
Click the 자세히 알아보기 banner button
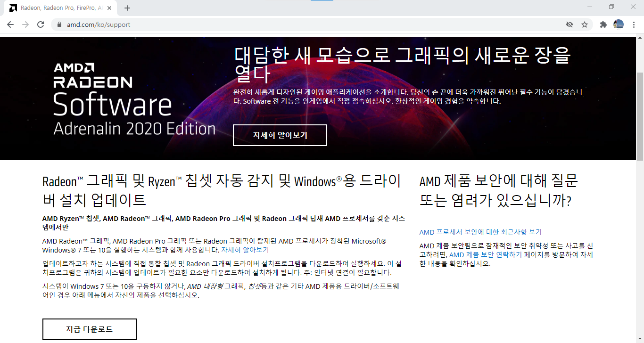pyautogui.click(x=280, y=135)
